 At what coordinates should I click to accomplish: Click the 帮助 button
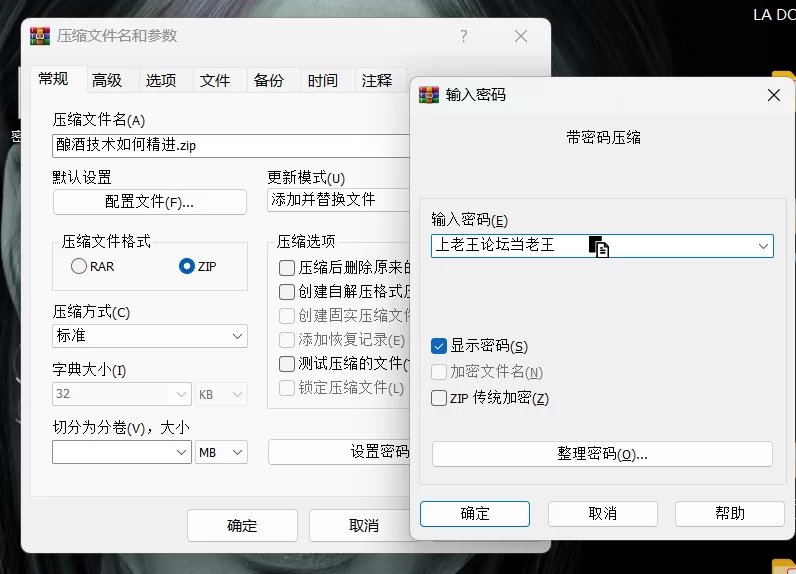coord(729,514)
